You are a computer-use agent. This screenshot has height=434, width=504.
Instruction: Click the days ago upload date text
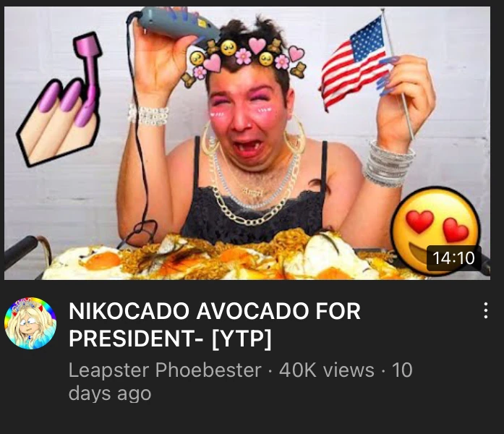pos(110,393)
